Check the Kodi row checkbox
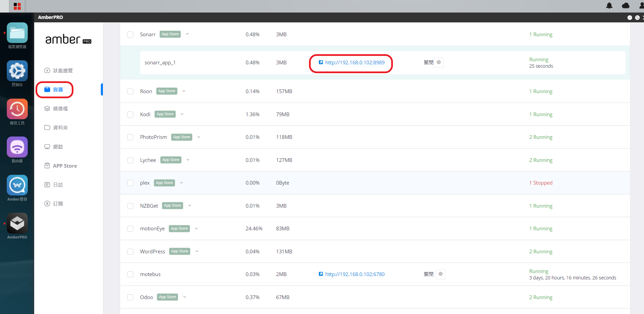The width and height of the screenshot is (644, 314). (130, 114)
